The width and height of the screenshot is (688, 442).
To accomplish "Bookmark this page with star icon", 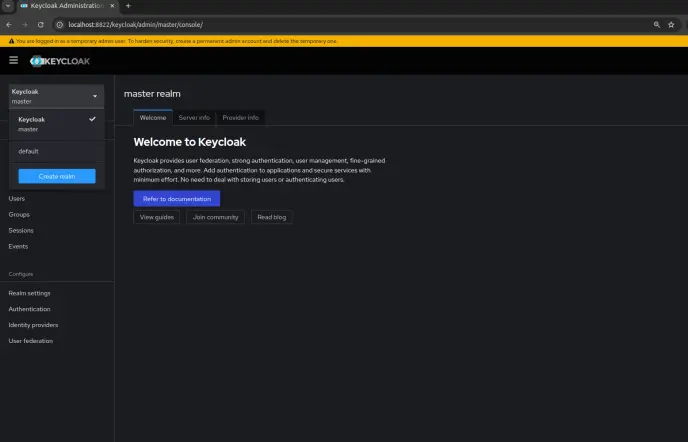I will point(671,24).
